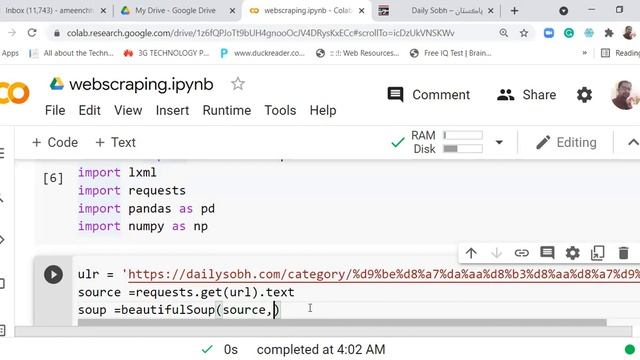This screenshot has height=360, width=640.
Task: Click the Colab CO logo
Action: click(x=15, y=93)
